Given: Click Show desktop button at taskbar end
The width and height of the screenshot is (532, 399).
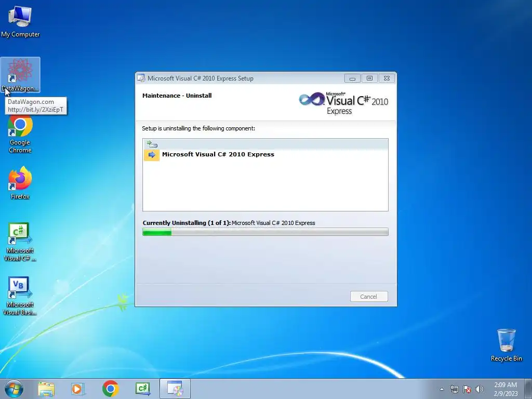Looking at the screenshot, I should coord(528,389).
